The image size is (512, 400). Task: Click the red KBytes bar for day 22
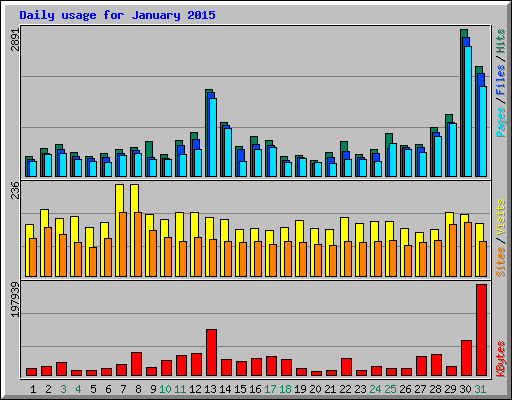(346, 367)
